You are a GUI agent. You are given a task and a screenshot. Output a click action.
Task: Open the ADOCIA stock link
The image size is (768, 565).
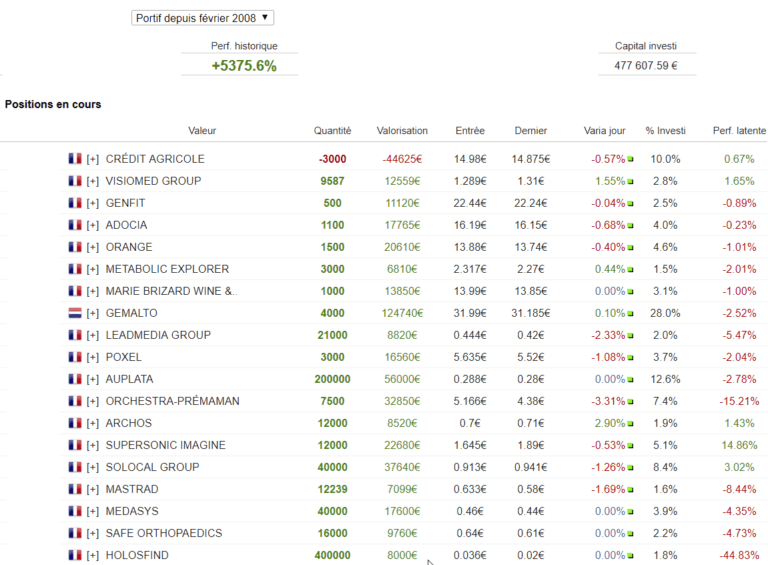[128, 225]
